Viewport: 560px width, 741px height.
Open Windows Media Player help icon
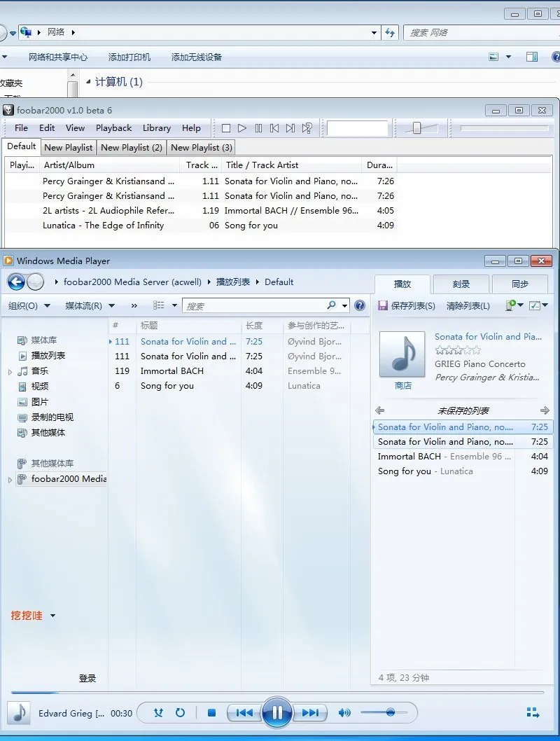click(x=360, y=306)
